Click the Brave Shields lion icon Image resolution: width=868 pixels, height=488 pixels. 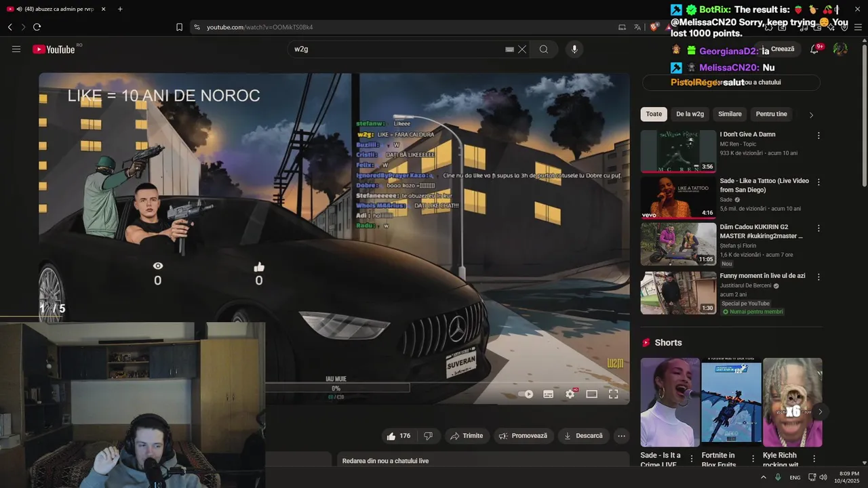click(654, 27)
